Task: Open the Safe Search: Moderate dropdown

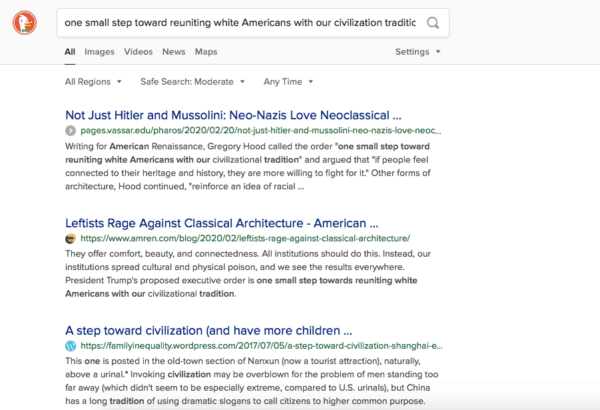Action: coord(192,82)
